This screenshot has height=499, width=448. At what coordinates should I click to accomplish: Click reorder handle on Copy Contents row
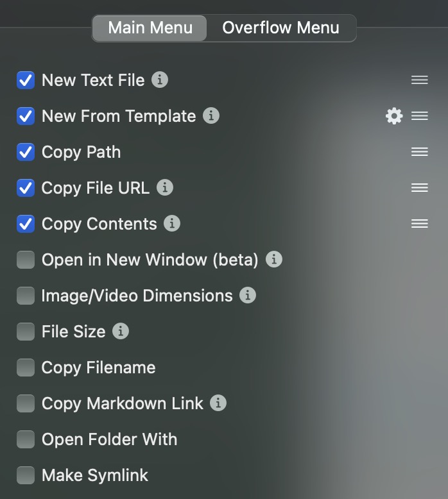[419, 224]
